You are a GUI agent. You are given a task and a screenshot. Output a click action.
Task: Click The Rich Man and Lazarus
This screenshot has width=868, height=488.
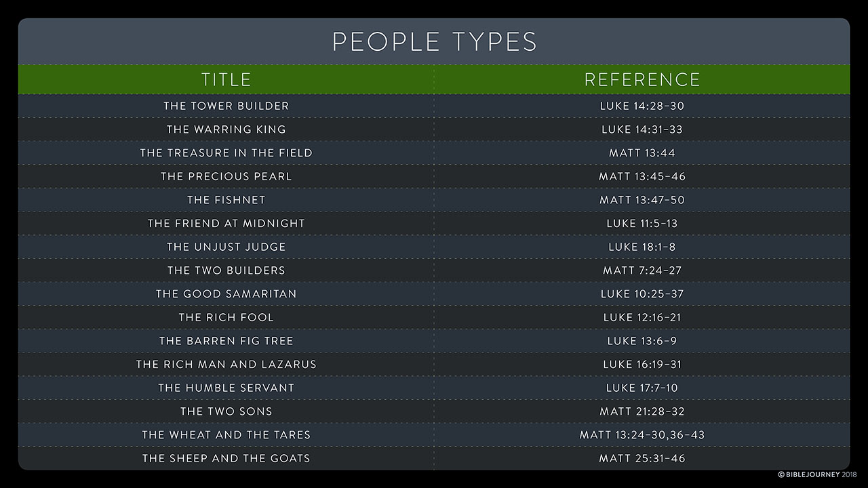[x=226, y=364]
